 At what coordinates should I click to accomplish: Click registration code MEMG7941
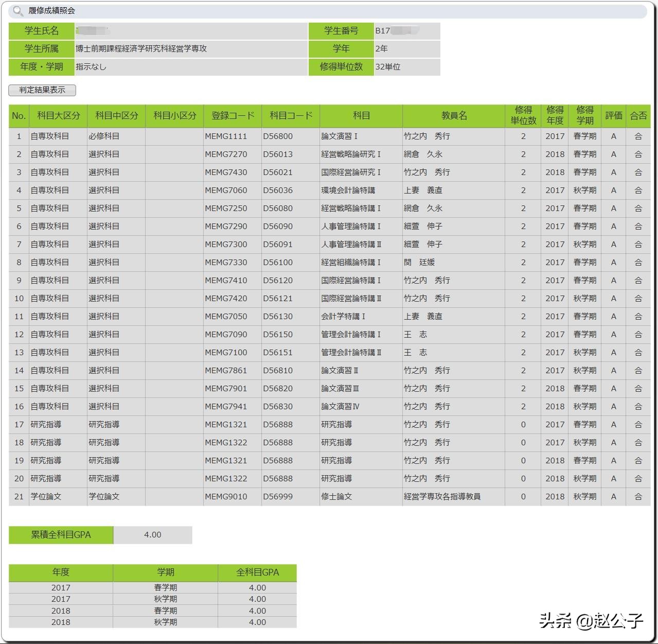click(x=226, y=407)
